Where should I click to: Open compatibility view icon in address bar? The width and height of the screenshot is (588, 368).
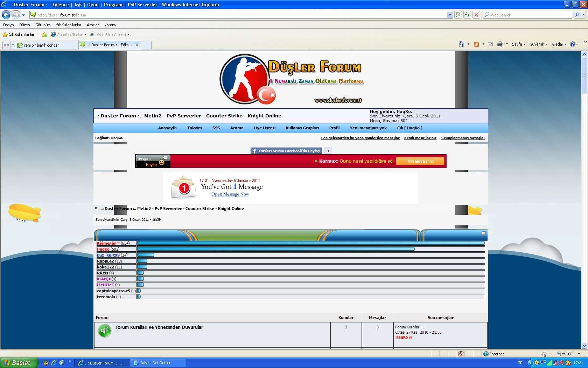(458, 15)
